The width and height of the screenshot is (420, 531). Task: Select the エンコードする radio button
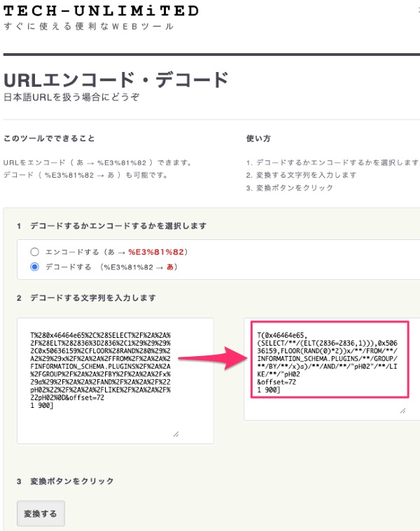click(x=34, y=251)
